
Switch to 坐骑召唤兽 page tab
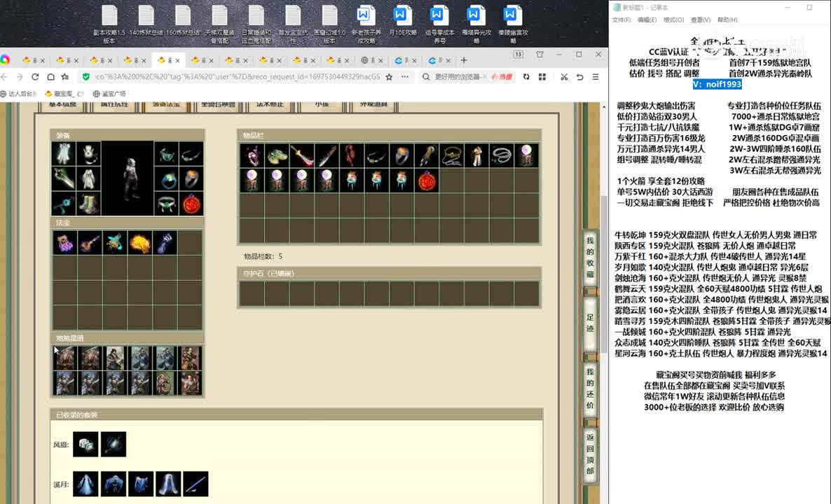(x=218, y=106)
